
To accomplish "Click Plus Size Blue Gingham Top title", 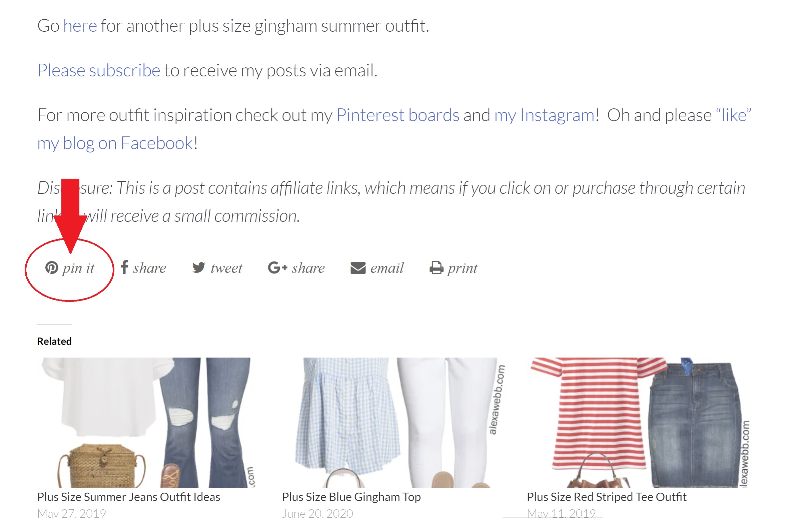I will (x=351, y=497).
